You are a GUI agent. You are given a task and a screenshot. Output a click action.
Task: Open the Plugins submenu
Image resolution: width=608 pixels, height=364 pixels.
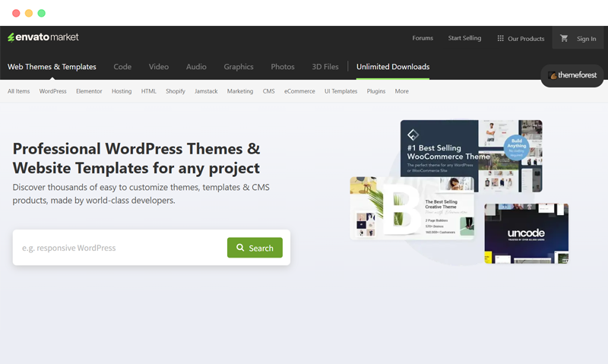[376, 91]
